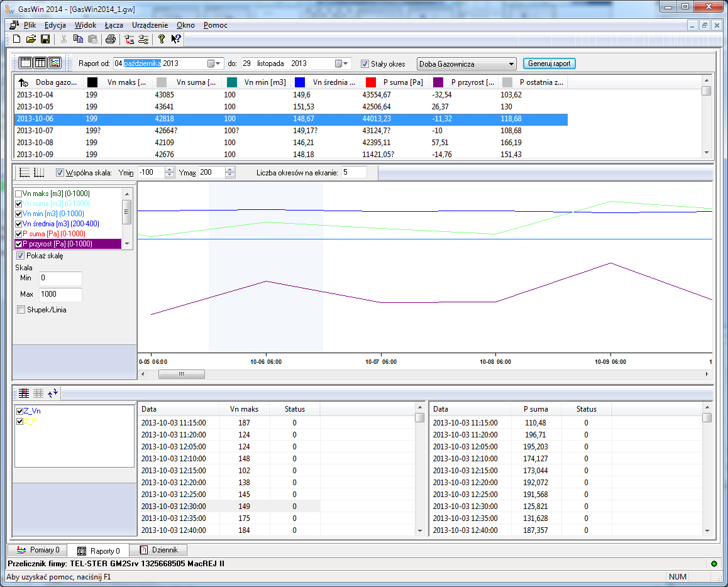Screen dimensions: 728x587
Task: Save file with the floppy disk icon
Action: click(x=45, y=40)
